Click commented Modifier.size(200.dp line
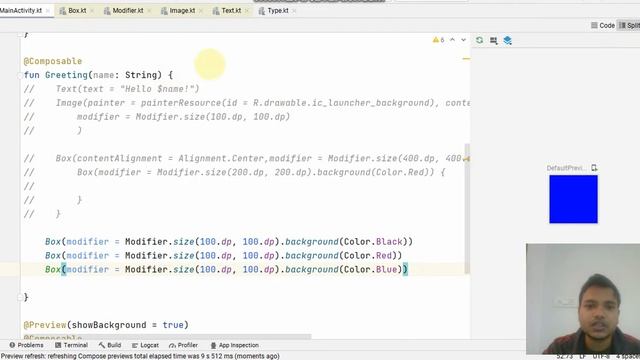Viewport: 640px width, 360px height. 260,172
